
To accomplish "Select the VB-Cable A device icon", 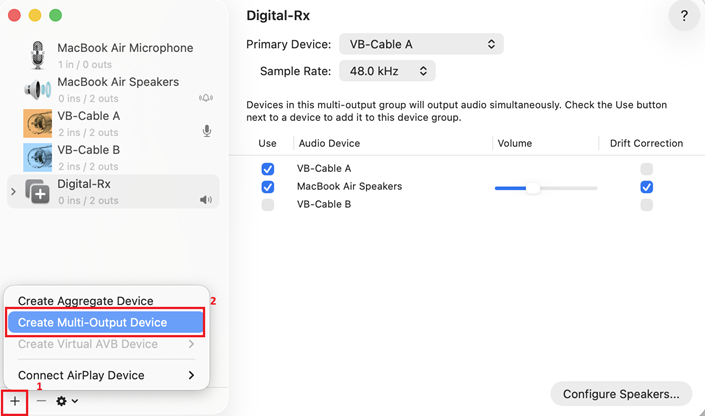I will pyautogui.click(x=38, y=123).
